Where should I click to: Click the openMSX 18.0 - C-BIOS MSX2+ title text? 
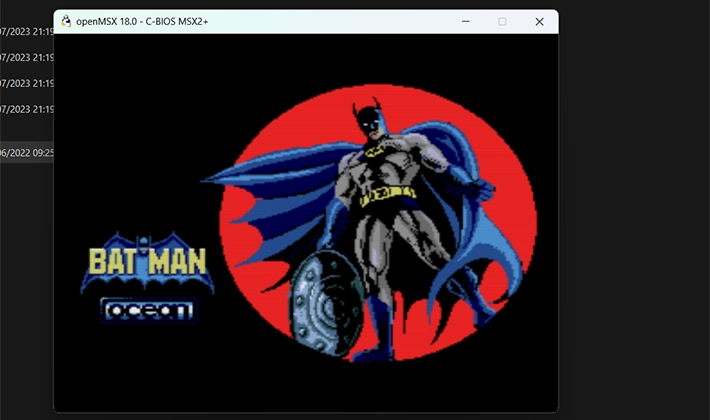pyautogui.click(x=142, y=22)
